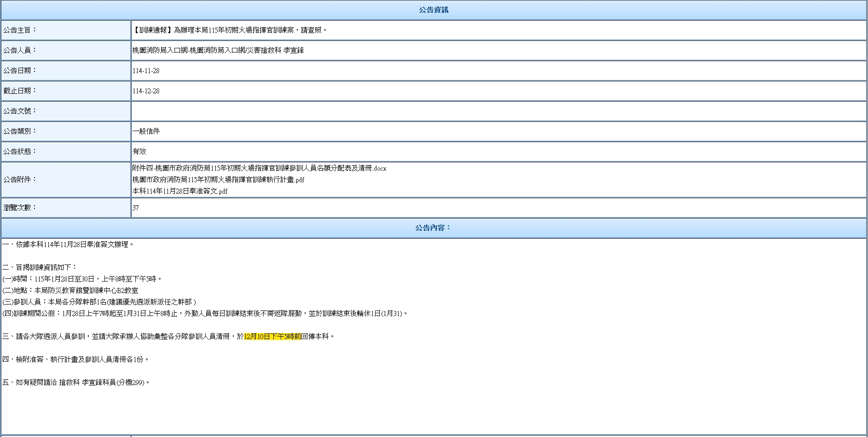Click the contact line with 分機299

coord(76,383)
